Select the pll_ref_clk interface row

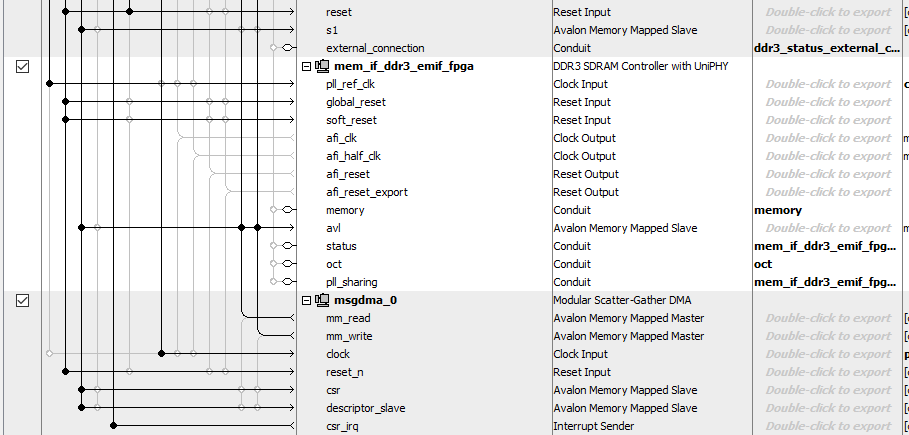coord(350,84)
